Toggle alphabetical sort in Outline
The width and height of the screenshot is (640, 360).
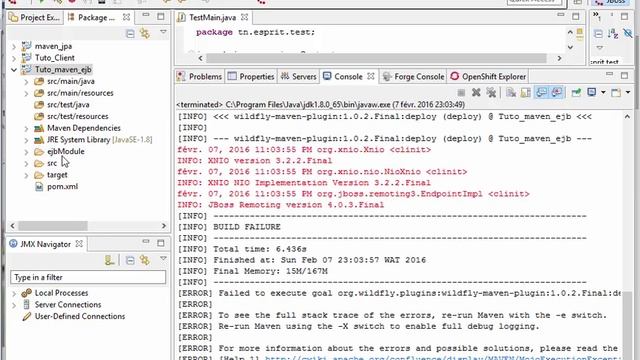[613, 34]
